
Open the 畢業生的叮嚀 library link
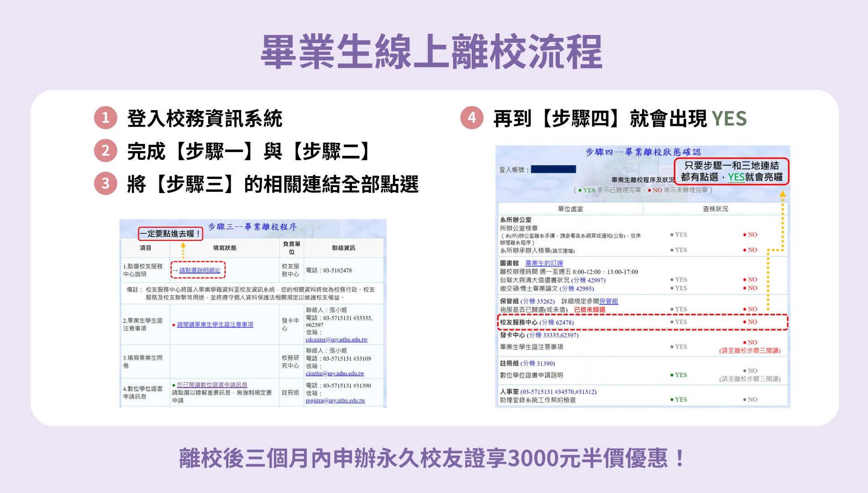(544, 263)
